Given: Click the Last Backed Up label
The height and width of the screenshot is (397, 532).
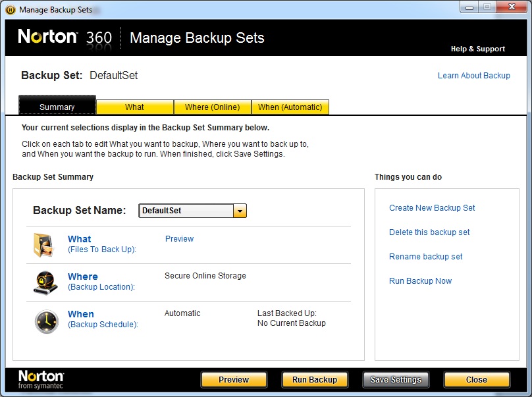Looking at the screenshot, I should click(x=286, y=313).
